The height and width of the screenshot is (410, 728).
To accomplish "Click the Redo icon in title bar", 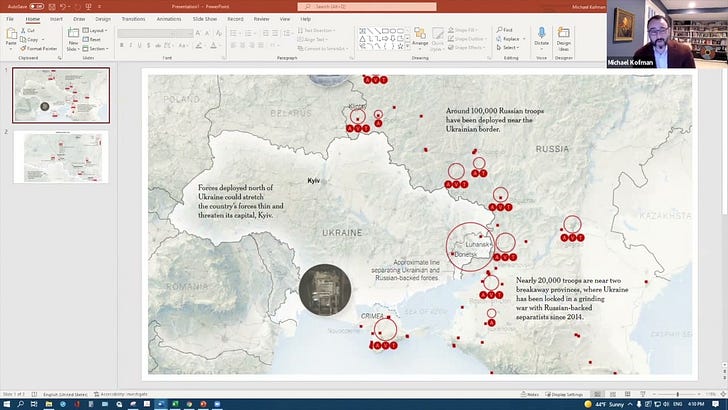I will click(x=77, y=7).
